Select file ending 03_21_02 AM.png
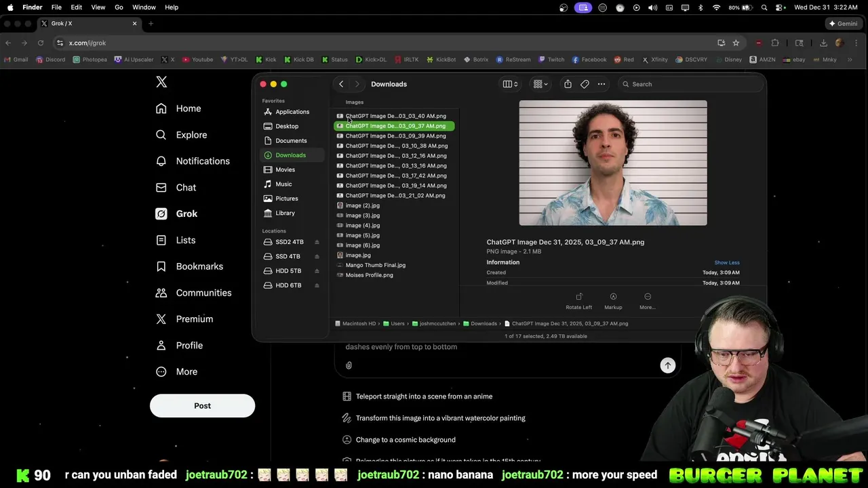The image size is (868, 488). point(394,196)
